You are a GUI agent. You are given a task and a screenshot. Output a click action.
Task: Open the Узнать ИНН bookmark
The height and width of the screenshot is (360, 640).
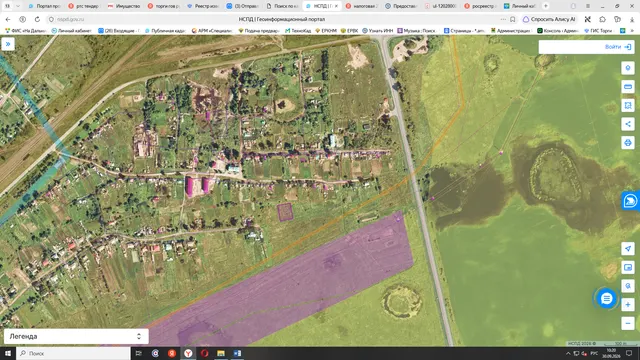(378, 31)
